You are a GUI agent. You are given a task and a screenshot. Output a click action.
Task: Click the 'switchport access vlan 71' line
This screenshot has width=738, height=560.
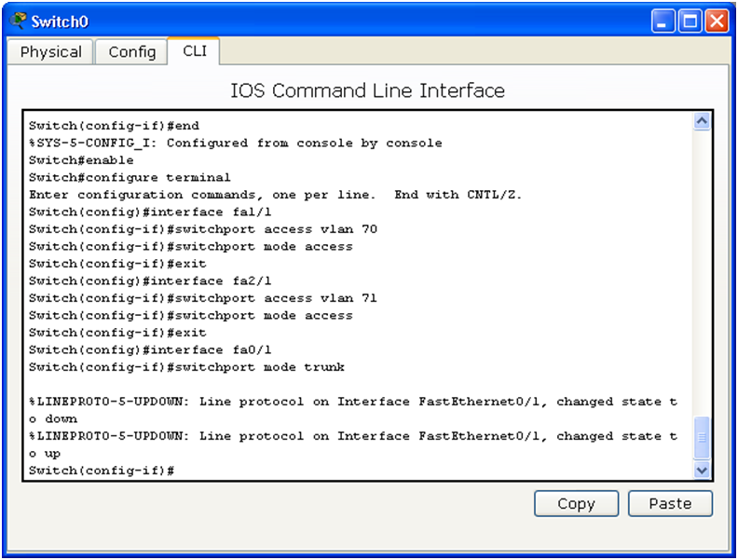(203, 298)
